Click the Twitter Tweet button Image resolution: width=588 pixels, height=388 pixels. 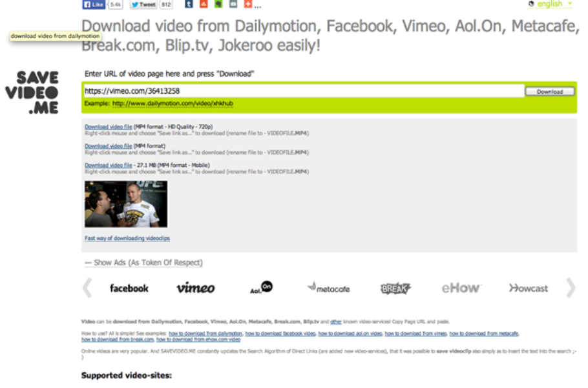[143, 5]
